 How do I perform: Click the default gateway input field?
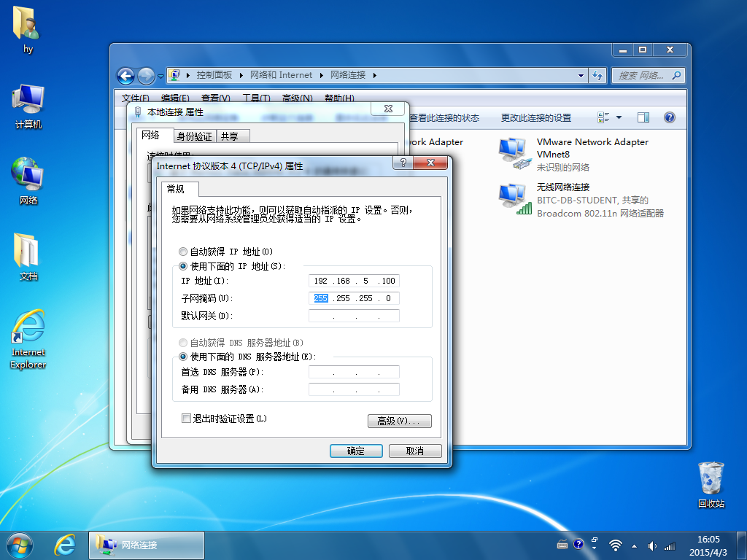[354, 316]
